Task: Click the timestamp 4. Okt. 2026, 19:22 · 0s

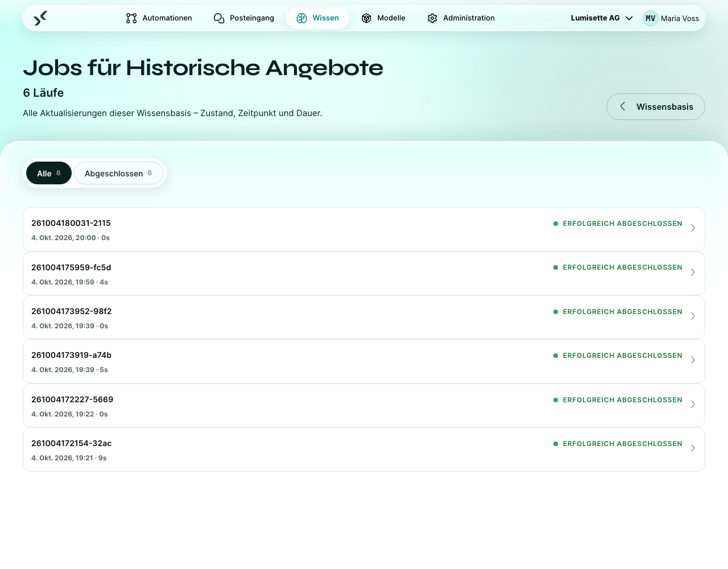Action: click(x=69, y=414)
